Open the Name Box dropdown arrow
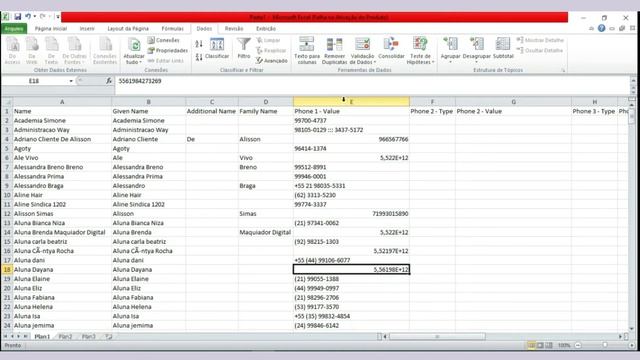The height and width of the screenshot is (360, 640). pyautogui.click(x=71, y=81)
